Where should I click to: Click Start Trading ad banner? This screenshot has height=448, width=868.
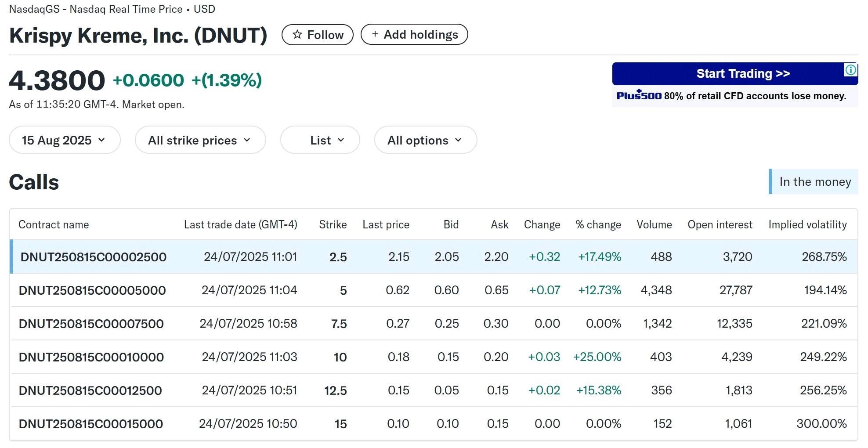pyautogui.click(x=735, y=74)
